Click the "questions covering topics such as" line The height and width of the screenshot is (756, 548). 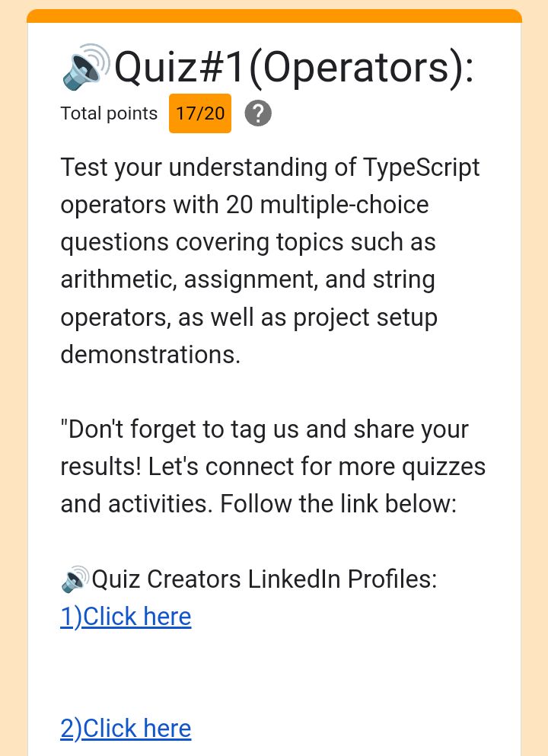coord(248,241)
